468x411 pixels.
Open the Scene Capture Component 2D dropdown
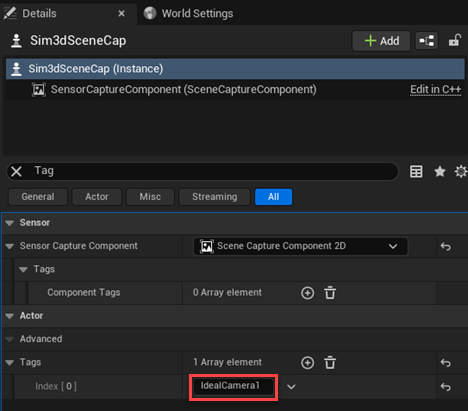tap(300, 246)
